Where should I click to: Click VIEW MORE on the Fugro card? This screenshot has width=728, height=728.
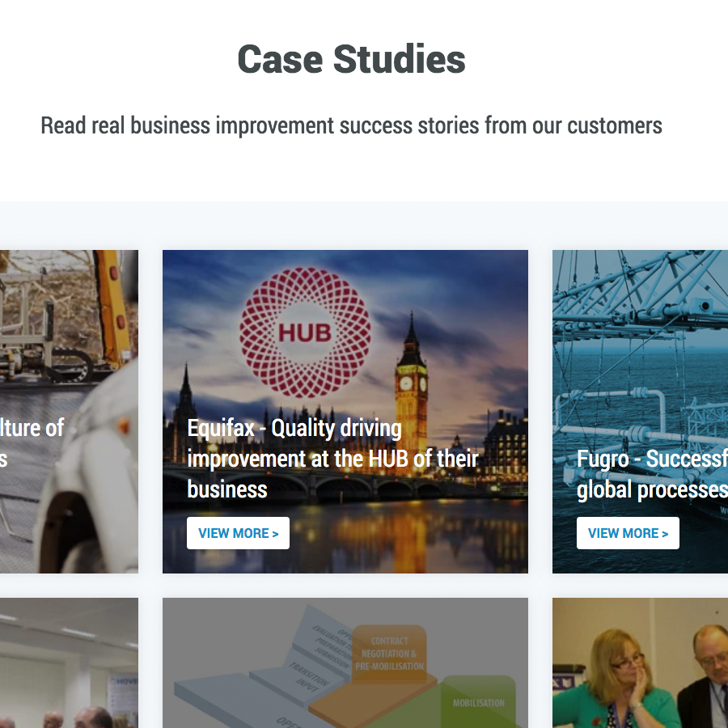pyautogui.click(x=628, y=533)
